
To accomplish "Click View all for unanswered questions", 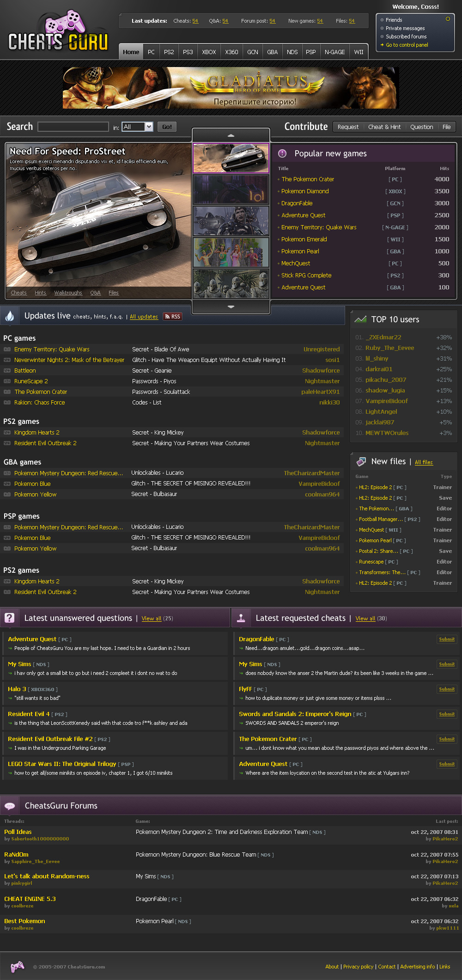I will pyautogui.click(x=152, y=619).
